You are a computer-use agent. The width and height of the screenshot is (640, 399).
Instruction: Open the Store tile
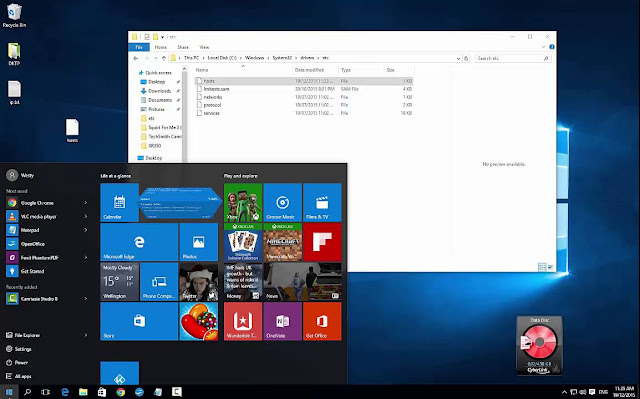tap(139, 321)
